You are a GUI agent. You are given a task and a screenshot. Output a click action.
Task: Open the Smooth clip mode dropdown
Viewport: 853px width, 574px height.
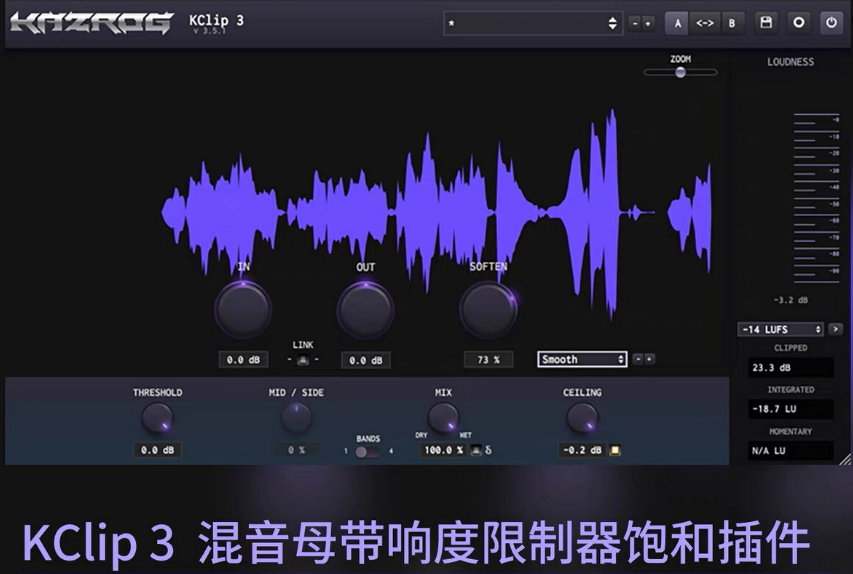(x=582, y=359)
